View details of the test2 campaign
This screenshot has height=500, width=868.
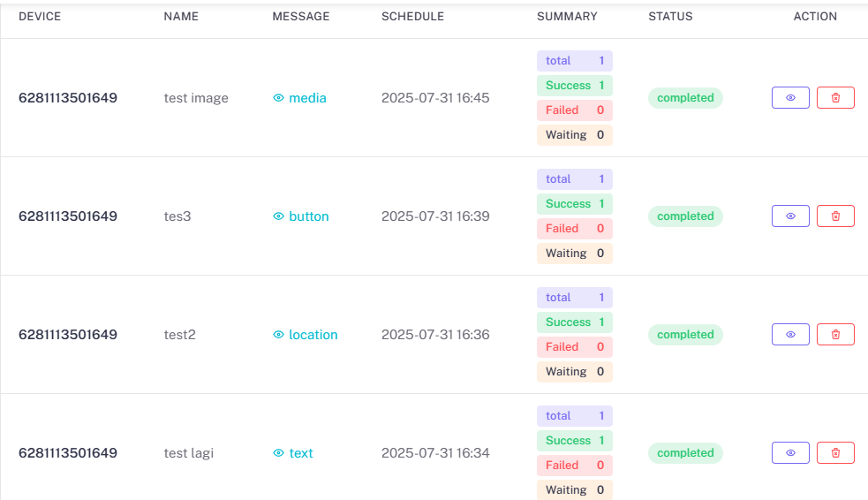click(790, 335)
